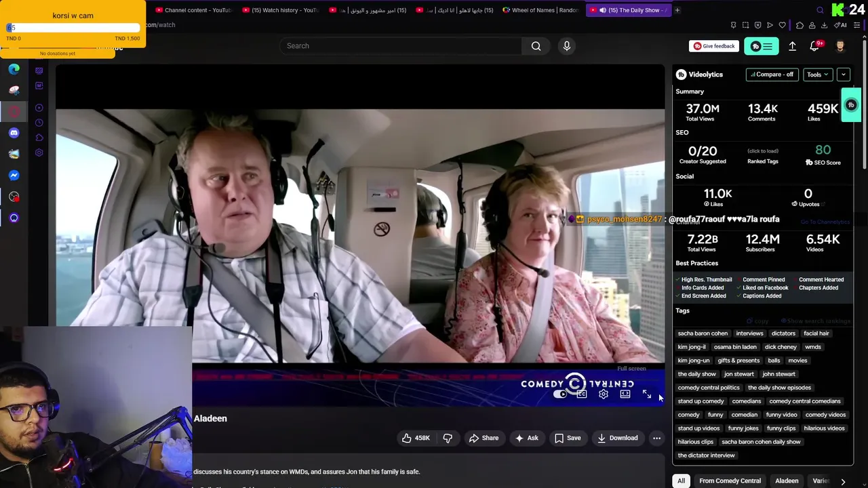Open the player icon in browser sidebar
868x488 pixels.
pyautogui.click(x=39, y=108)
